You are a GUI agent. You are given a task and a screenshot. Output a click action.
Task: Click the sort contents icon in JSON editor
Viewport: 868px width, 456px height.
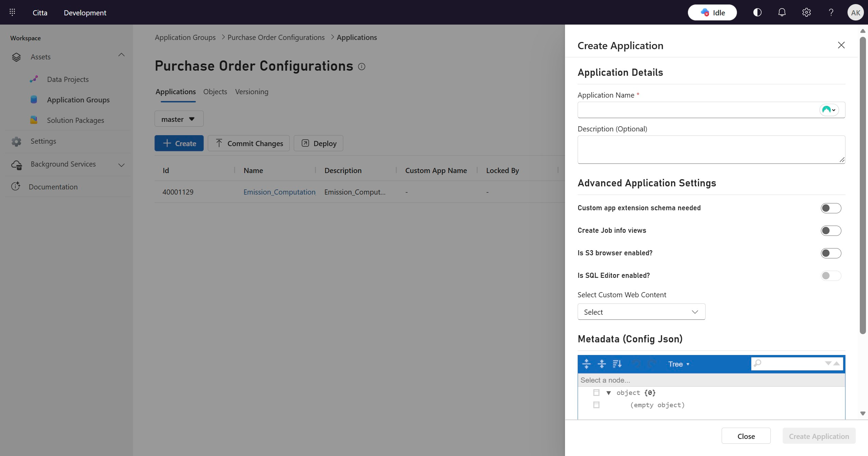[617, 364]
